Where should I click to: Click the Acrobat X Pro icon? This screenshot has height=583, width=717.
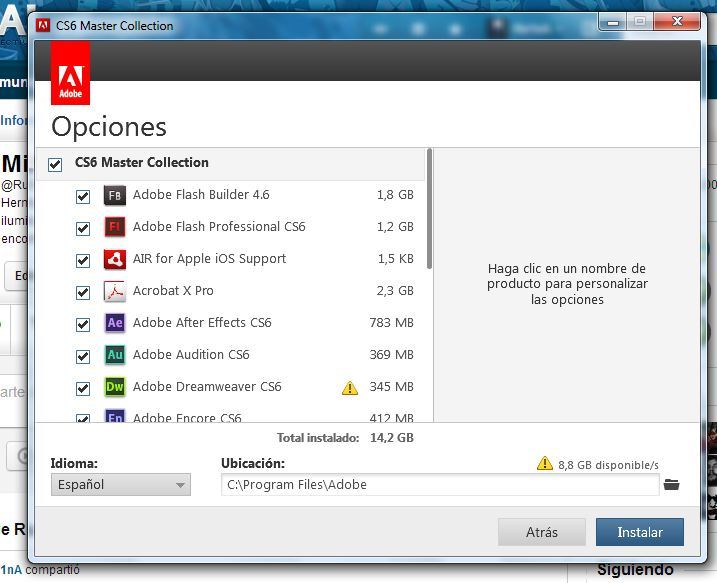[x=115, y=291]
